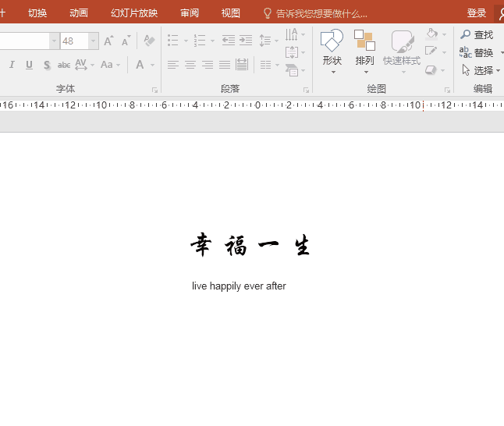The width and height of the screenshot is (504, 426).
Task: Click the 告诉我您想要做什么 search box
Action: 321,13
